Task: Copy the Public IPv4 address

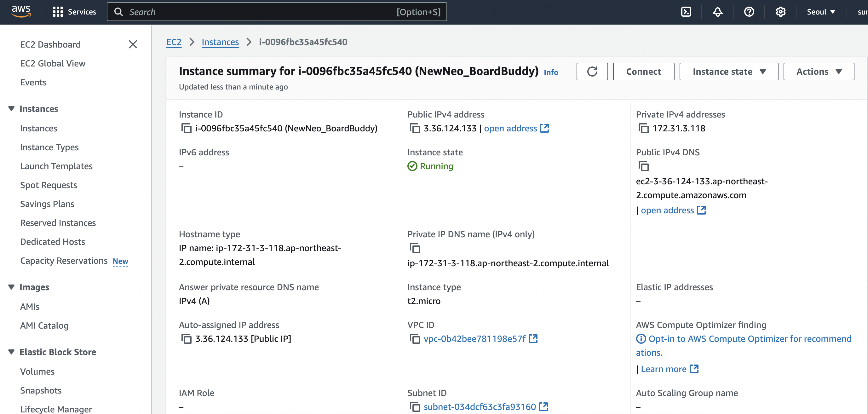Action: (415, 128)
